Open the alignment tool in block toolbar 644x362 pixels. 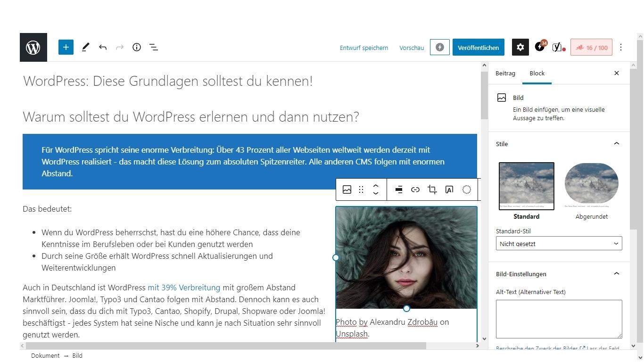(399, 189)
